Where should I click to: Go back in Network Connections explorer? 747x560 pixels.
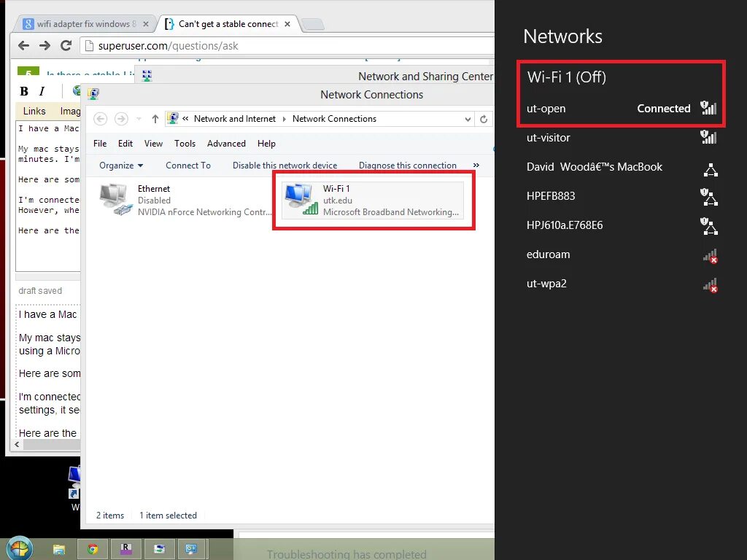tap(100, 119)
